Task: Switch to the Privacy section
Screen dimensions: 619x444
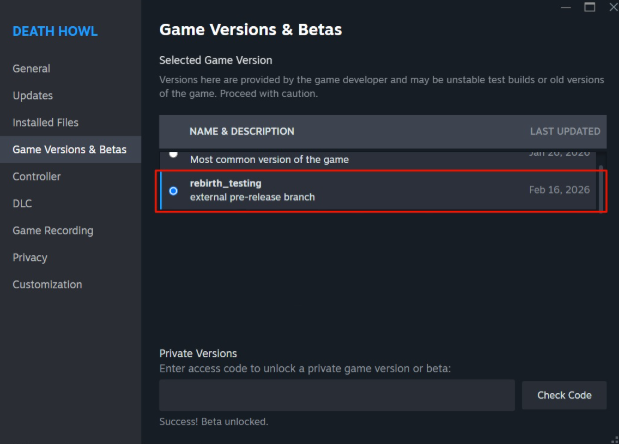Action: click(x=30, y=258)
